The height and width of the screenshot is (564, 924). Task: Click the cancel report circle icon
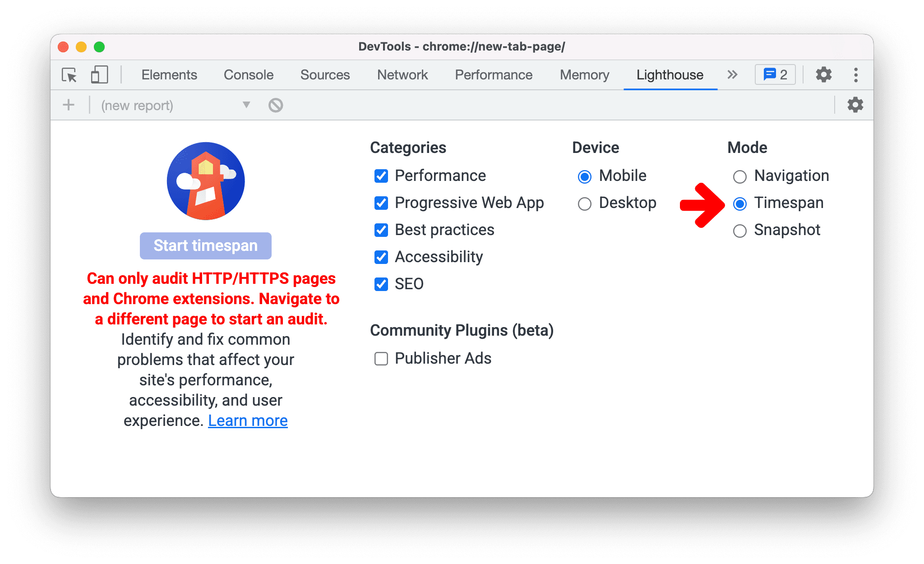(276, 105)
